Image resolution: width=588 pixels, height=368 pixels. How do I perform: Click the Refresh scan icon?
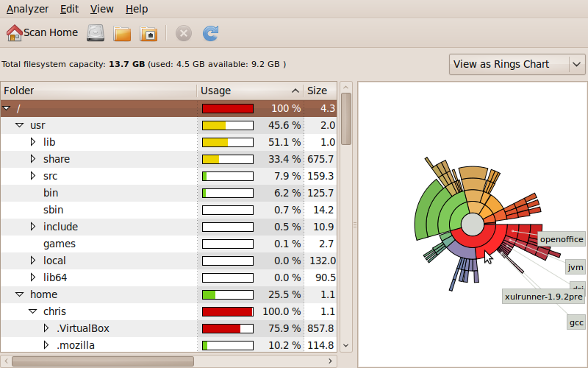[210, 33]
